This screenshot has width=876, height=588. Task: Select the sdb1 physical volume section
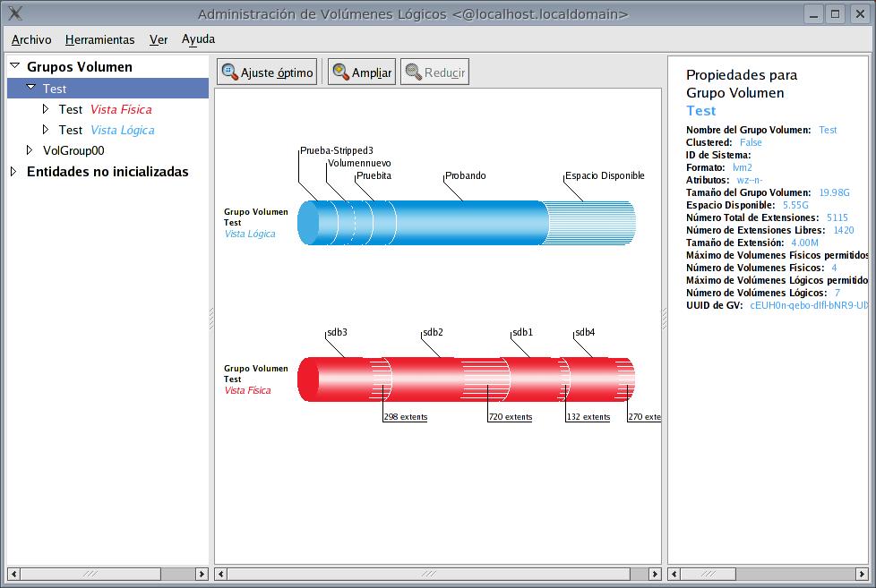click(538, 379)
